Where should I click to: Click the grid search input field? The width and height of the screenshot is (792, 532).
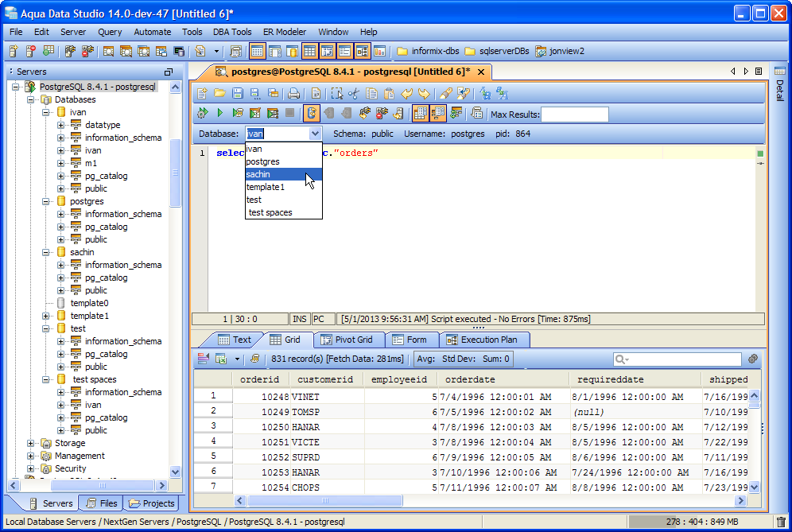click(x=677, y=359)
